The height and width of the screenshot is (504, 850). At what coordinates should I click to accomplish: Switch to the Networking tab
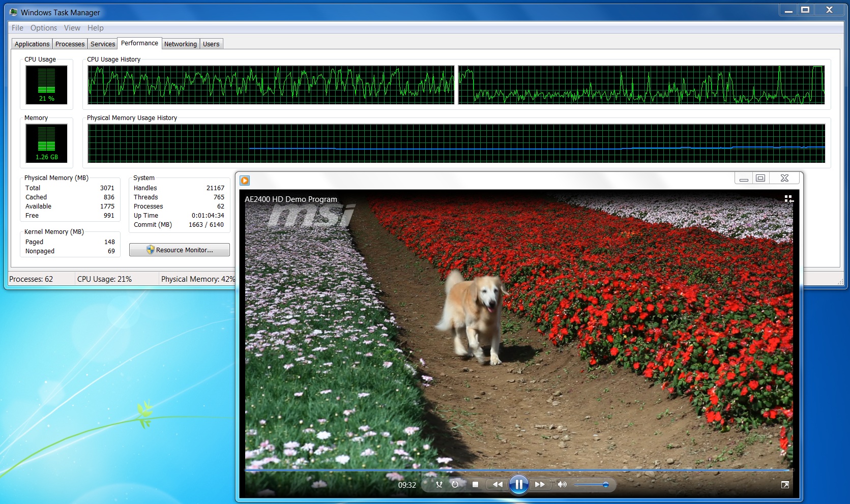click(x=180, y=44)
